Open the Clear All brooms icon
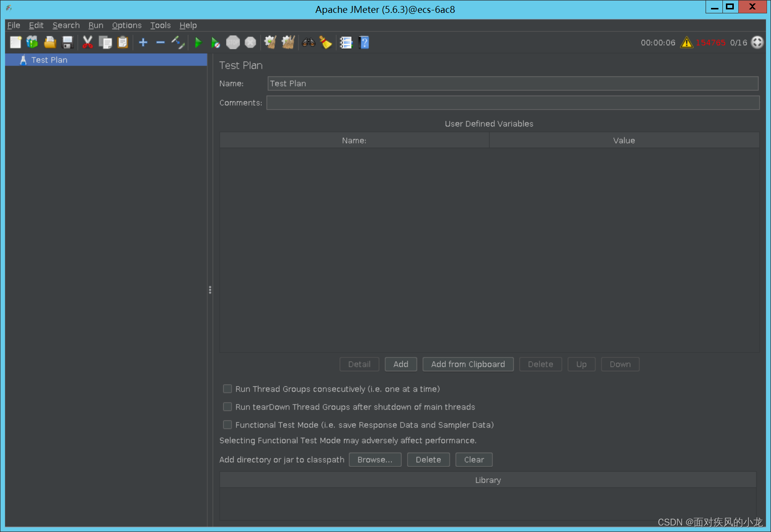 pyautogui.click(x=288, y=42)
